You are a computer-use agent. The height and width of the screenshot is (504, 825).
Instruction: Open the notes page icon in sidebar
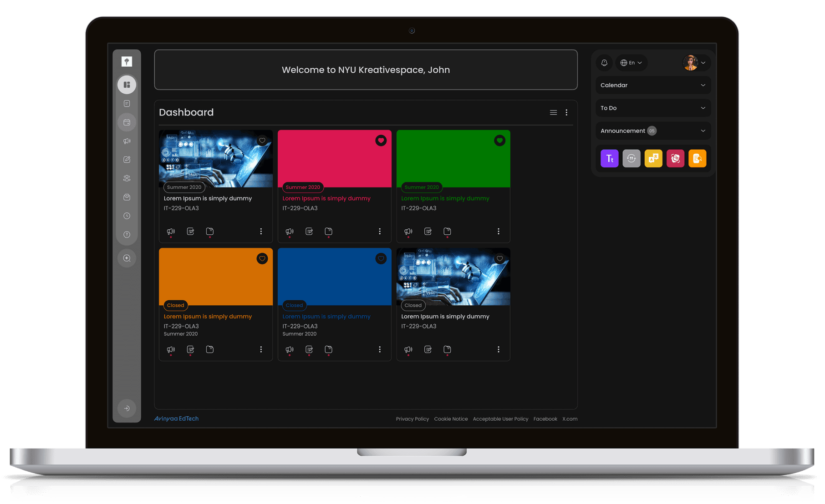pos(127,104)
